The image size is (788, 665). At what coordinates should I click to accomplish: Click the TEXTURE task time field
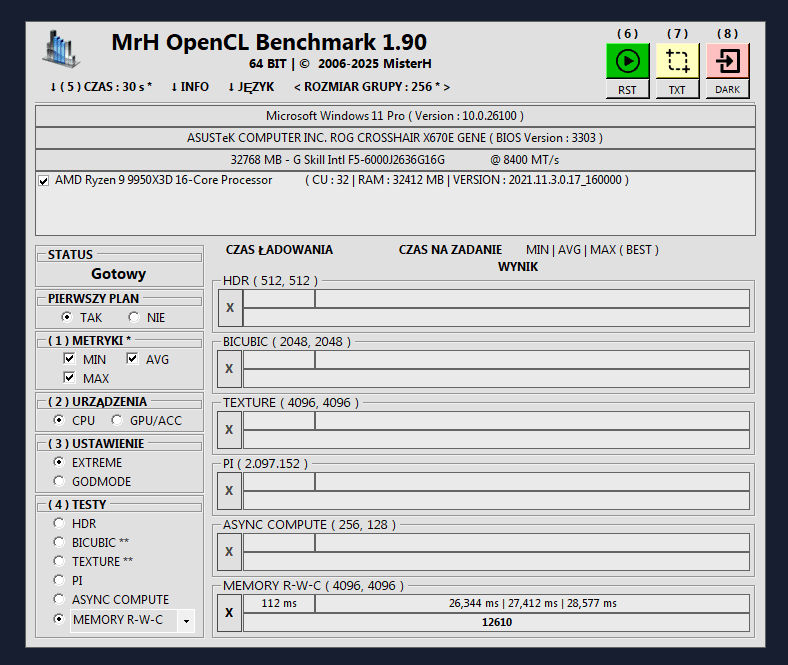[x=533, y=421]
